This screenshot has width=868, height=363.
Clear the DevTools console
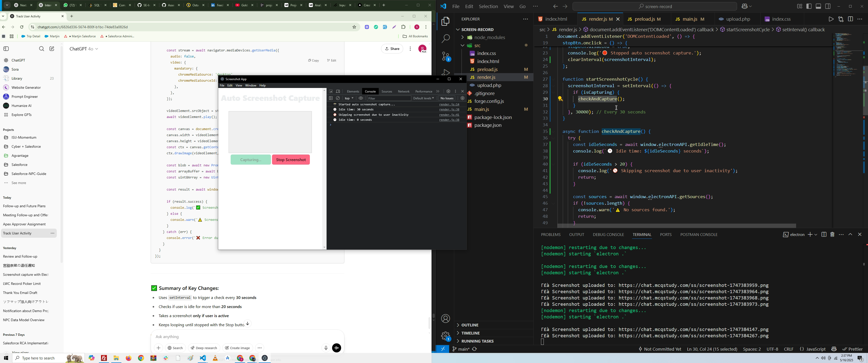tap(338, 98)
